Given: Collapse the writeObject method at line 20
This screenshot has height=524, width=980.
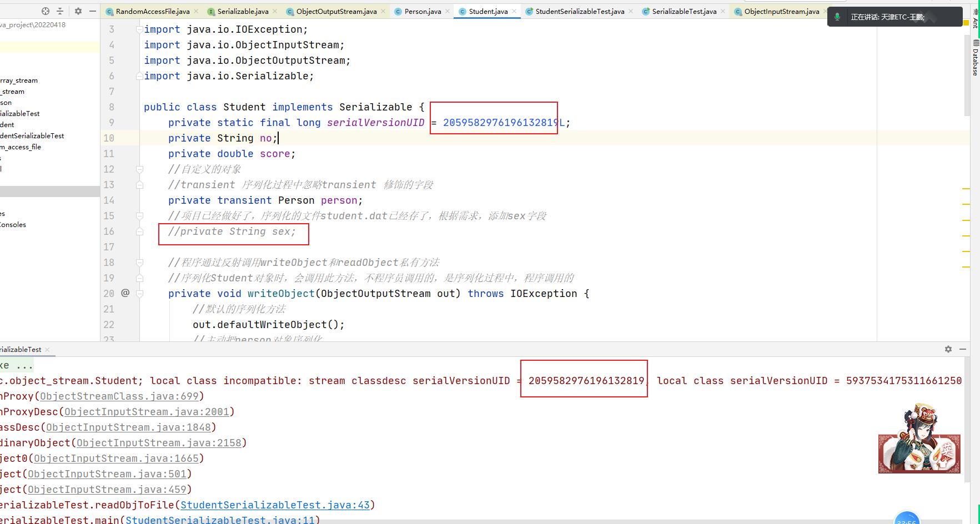Looking at the screenshot, I should tap(140, 294).
